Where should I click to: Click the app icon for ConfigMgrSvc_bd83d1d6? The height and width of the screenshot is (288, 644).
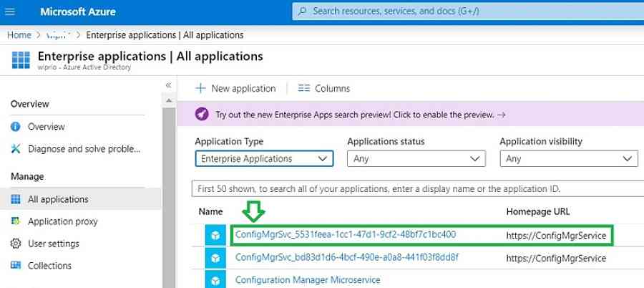pos(215,258)
